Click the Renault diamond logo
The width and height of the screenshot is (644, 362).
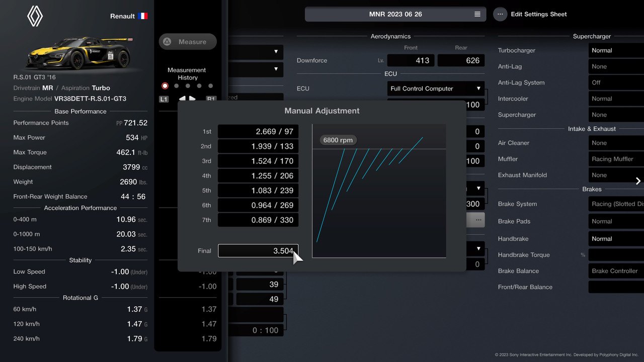click(x=35, y=16)
